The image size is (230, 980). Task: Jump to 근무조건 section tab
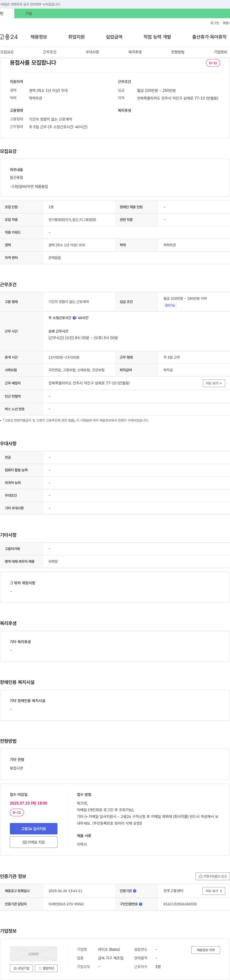tap(50, 52)
